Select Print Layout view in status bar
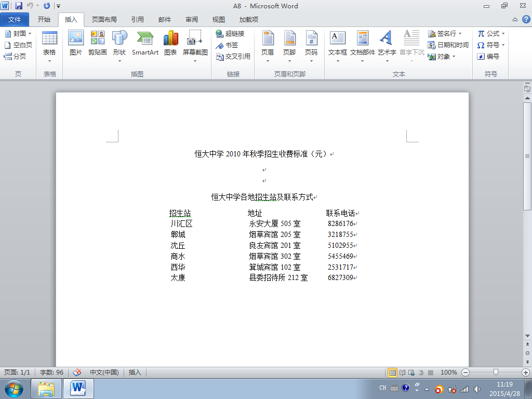 pos(393,373)
